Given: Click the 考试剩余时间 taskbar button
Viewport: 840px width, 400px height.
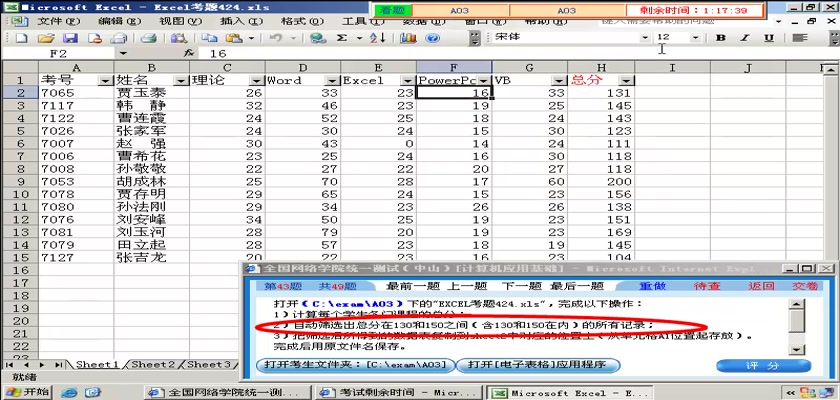Looking at the screenshot, I should 401,393.
